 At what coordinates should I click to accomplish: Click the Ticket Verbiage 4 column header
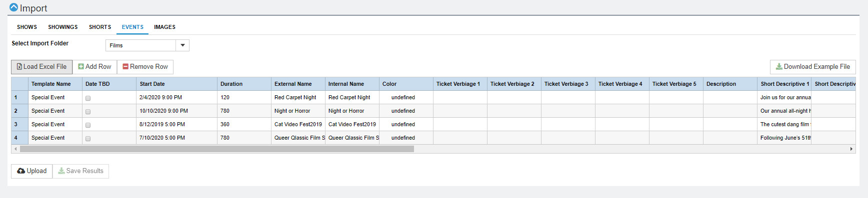pyautogui.click(x=622, y=84)
